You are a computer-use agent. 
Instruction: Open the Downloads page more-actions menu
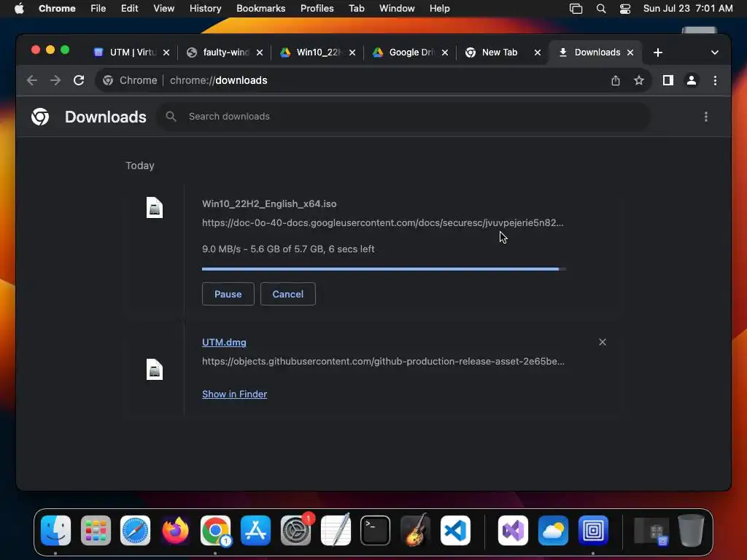point(706,117)
